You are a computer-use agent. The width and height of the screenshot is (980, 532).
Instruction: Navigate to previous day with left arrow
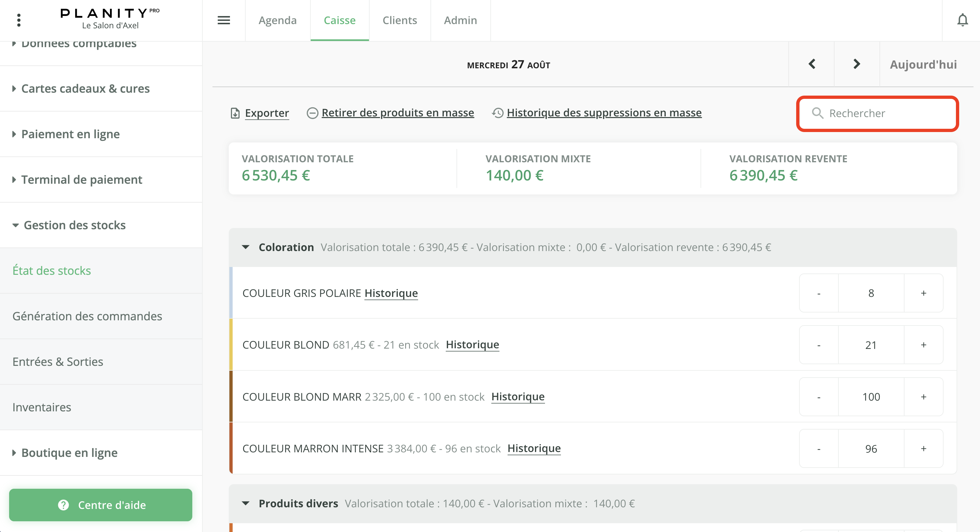pyautogui.click(x=811, y=64)
